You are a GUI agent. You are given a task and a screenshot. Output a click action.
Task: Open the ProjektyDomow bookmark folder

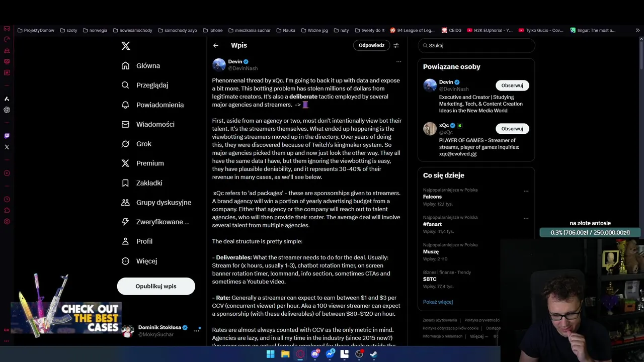tap(36, 30)
